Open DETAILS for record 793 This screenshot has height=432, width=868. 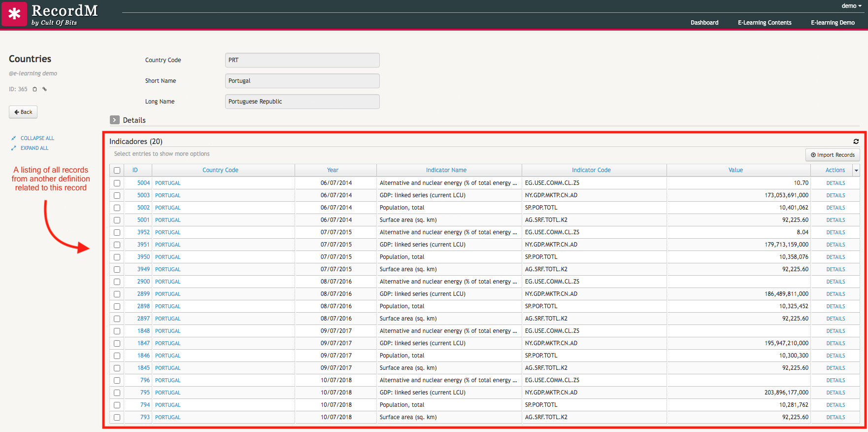(x=835, y=417)
